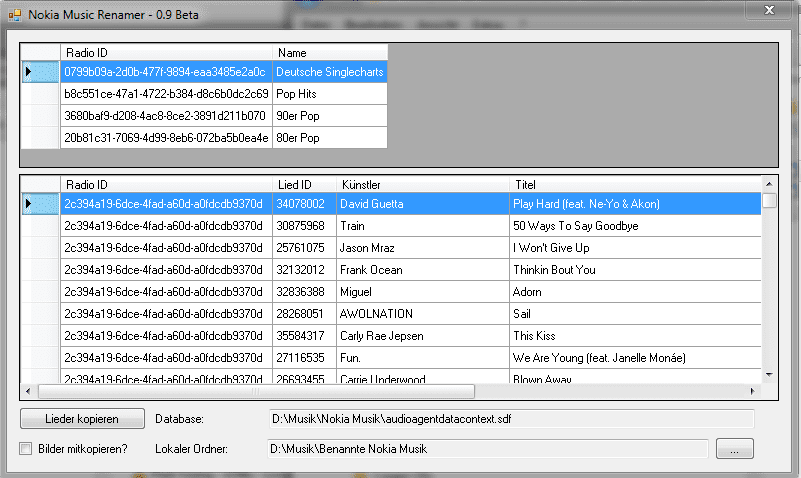Open folder browser with the '...' button
The width and height of the screenshot is (801, 478).
tap(735, 449)
